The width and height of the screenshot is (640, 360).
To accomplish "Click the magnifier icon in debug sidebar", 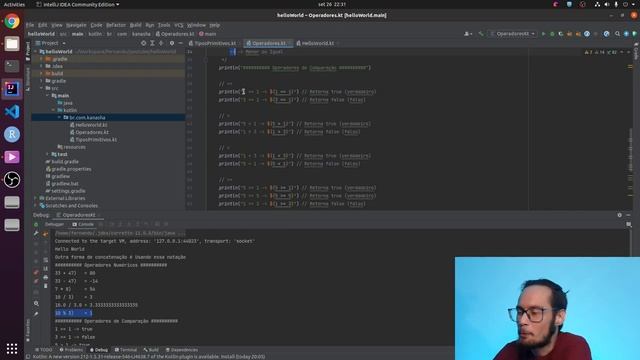I will point(36,304).
